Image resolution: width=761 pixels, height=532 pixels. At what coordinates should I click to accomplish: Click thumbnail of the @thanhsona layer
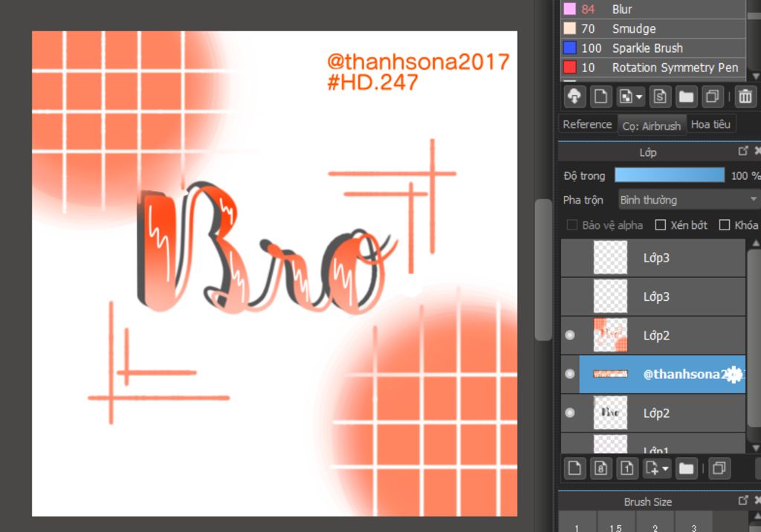click(611, 374)
